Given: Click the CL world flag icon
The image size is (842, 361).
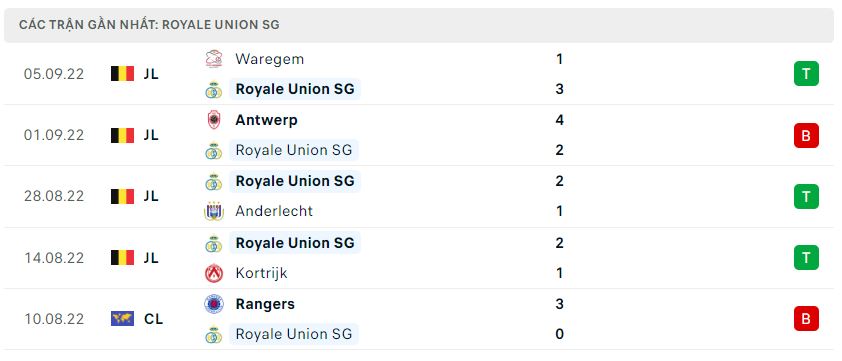Looking at the screenshot, I should click(x=122, y=319).
